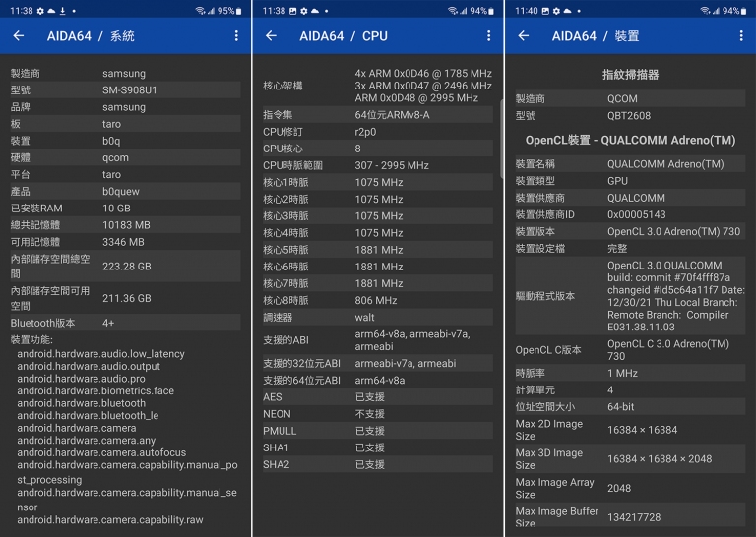The image size is (756, 537).
Task: Open overflow menu on 裝置 screen
Action: (741, 35)
